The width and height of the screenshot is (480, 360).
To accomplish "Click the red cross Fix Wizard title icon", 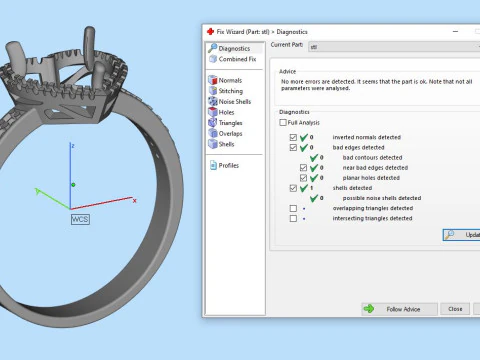I will click(210, 32).
